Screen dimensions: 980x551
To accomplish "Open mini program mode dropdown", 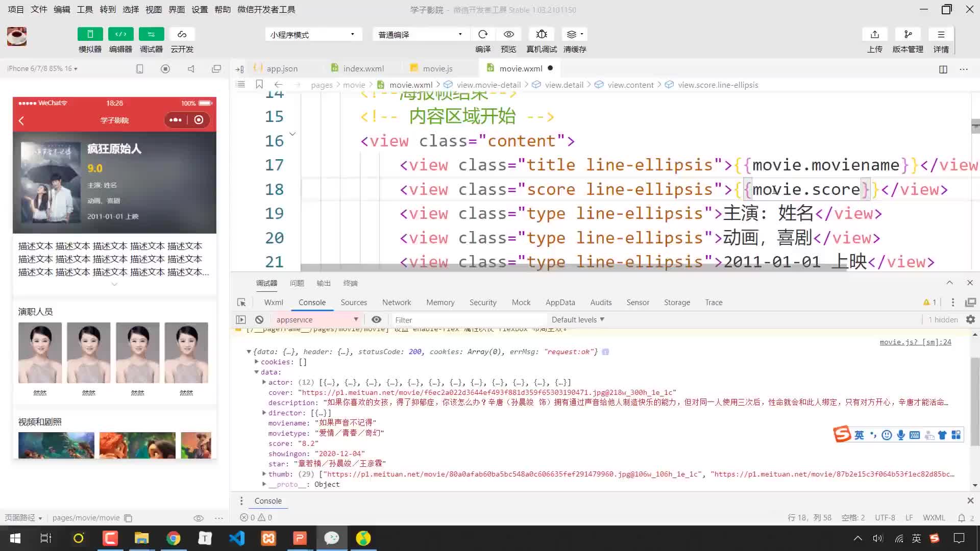I will point(313,34).
